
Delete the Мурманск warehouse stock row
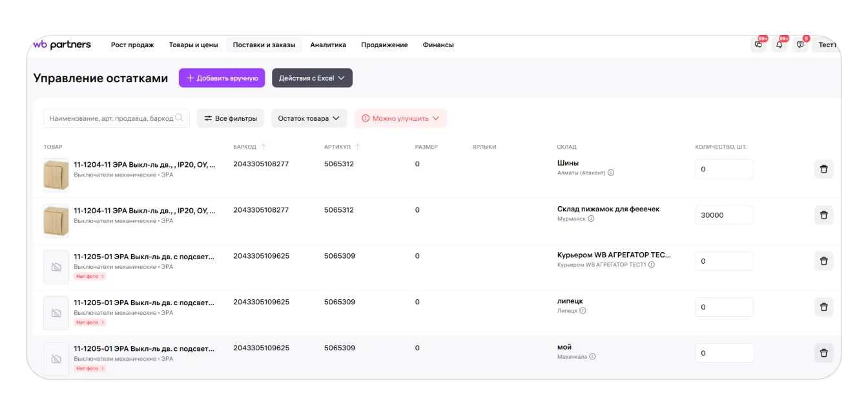[823, 215]
